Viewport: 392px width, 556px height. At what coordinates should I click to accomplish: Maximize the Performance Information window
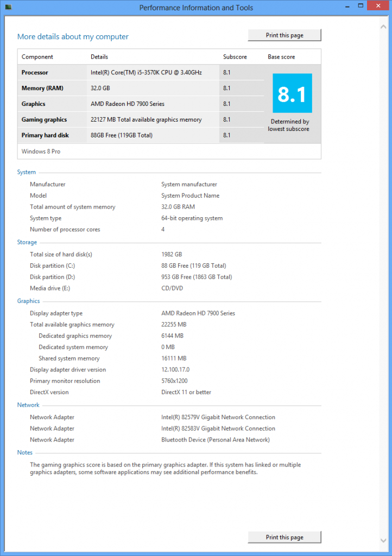click(361, 5)
